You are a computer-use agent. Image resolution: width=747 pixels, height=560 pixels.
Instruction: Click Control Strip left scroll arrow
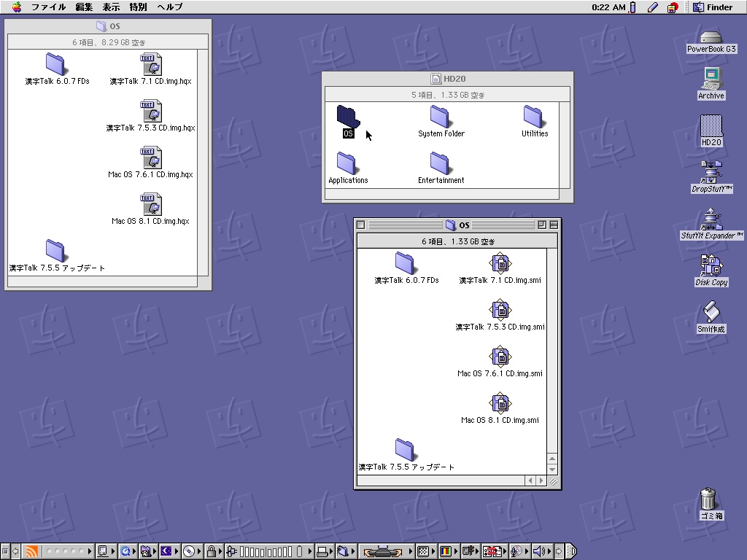(x=16, y=551)
